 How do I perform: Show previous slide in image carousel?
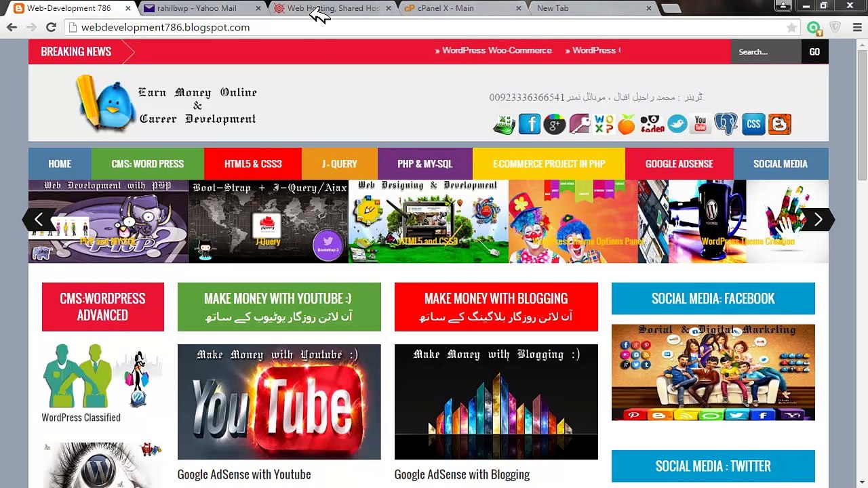click(39, 219)
